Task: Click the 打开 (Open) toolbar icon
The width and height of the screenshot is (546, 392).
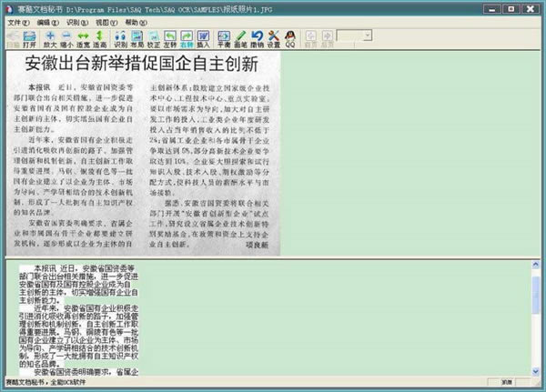Action: click(30, 38)
